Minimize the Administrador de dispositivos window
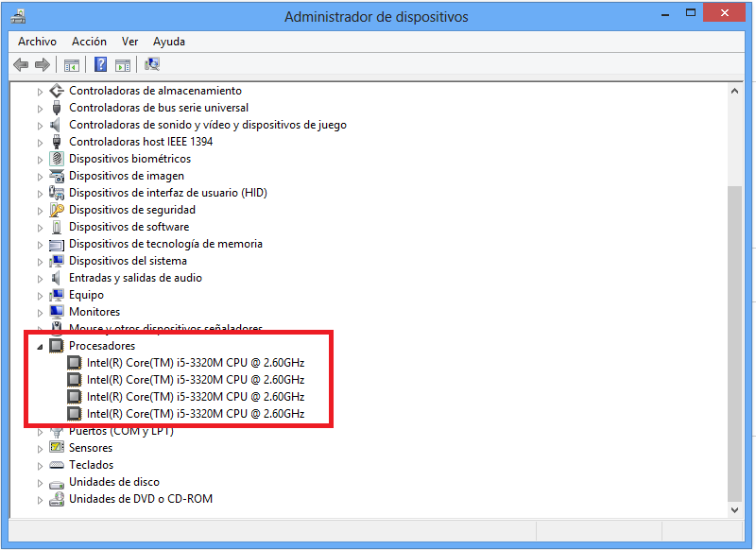This screenshot has height=550, width=756. (x=665, y=14)
